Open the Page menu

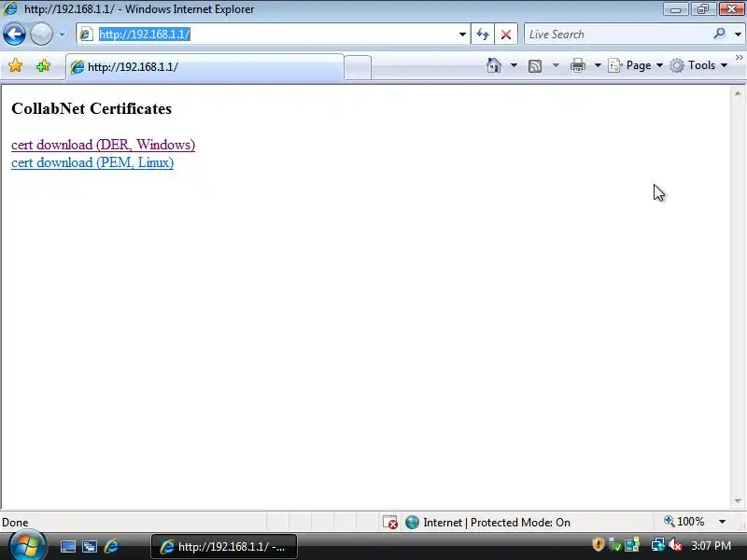(x=636, y=65)
